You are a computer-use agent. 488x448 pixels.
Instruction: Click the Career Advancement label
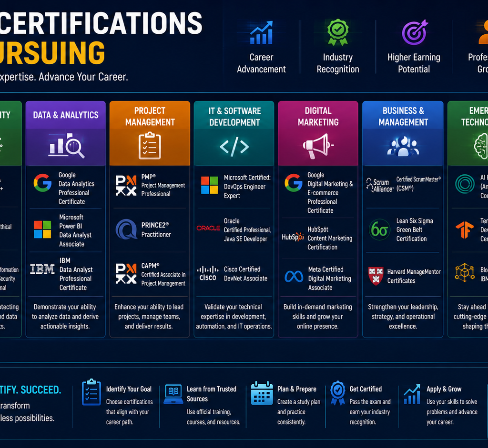(262, 63)
